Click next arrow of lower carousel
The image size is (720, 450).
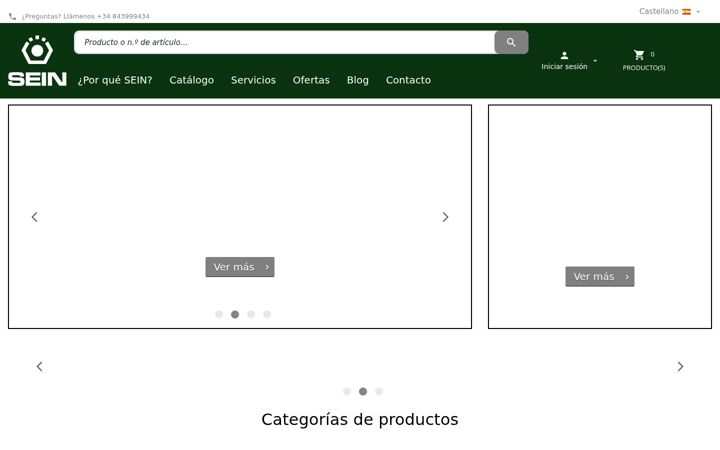click(x=680, y=366)
